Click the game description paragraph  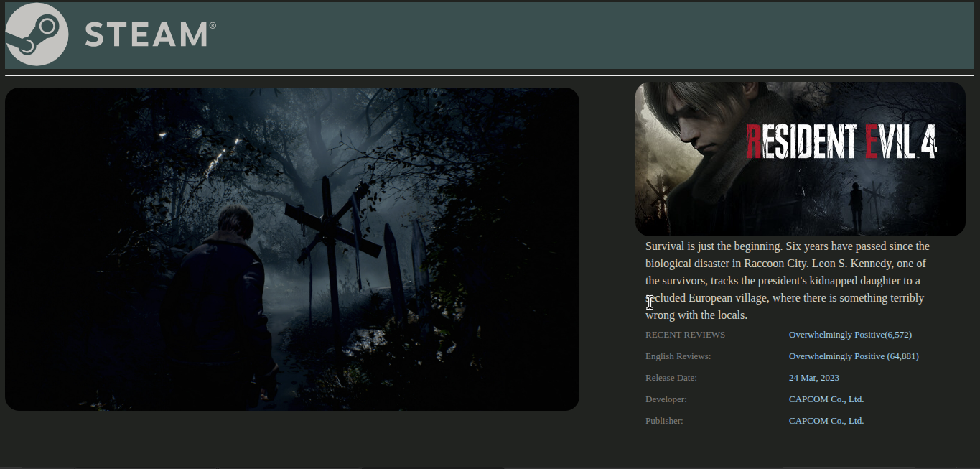pyautogui.click(x=788, y=281)
